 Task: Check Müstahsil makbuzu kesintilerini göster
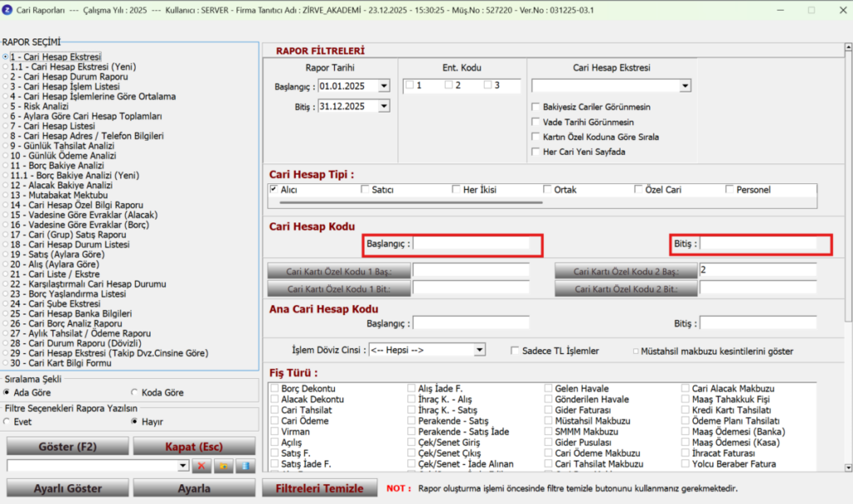636,351
